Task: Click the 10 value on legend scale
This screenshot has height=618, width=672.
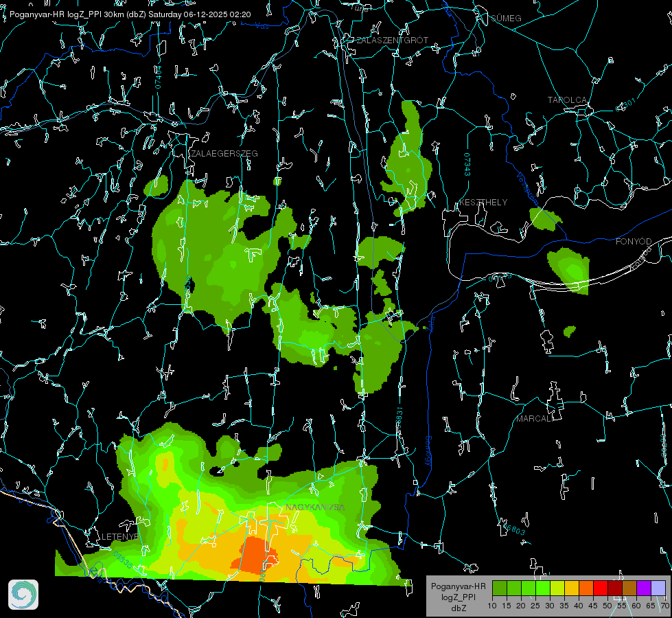Action: 492,606
